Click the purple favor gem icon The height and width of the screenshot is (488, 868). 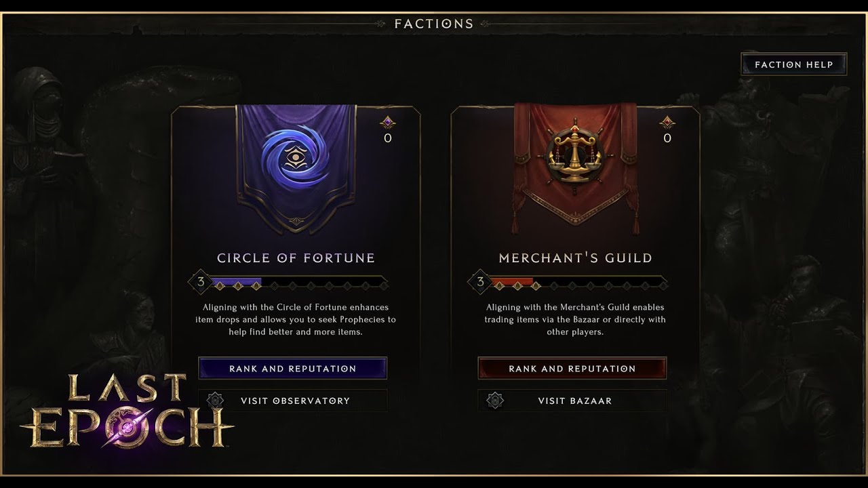(x=387, y=123)
